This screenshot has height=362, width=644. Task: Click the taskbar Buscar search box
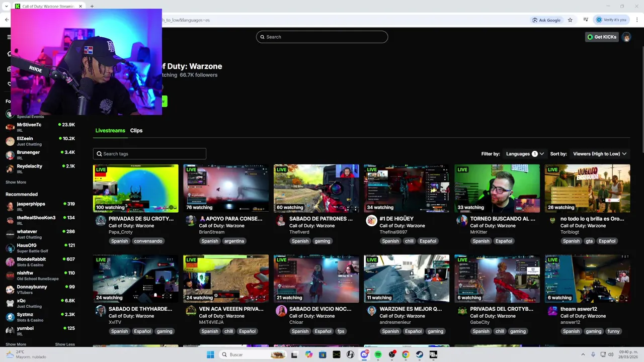coord(254,354)
